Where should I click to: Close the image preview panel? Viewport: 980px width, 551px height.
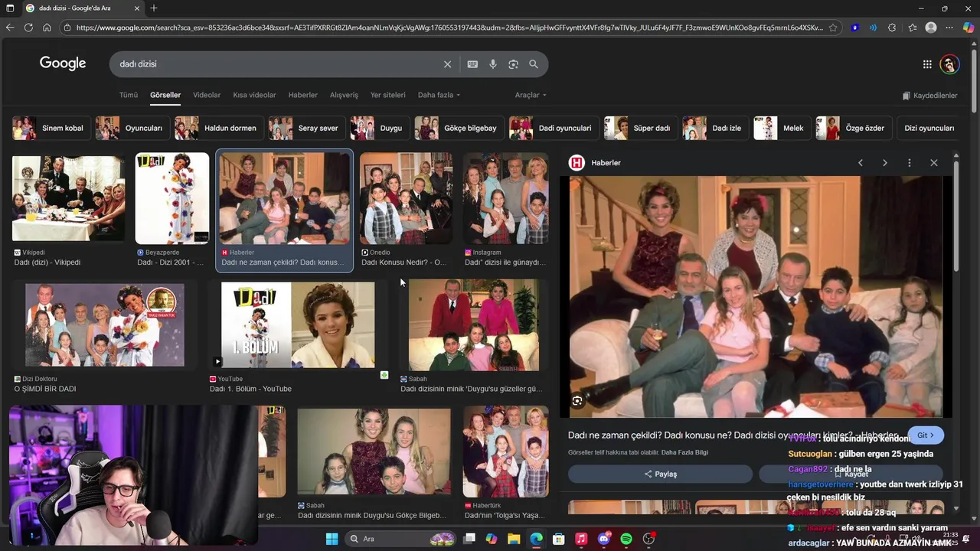tap(934, 163)
